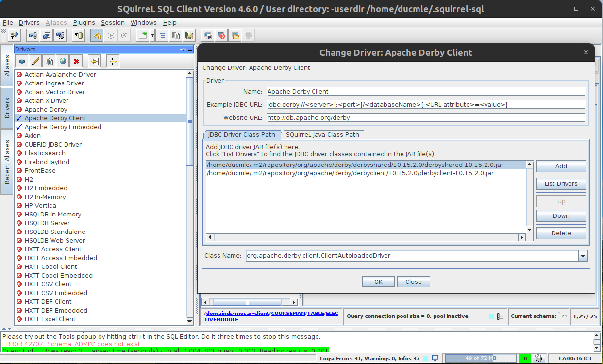Select the derbyshared-10.15.2.0.jar entry
Viewport: 603px width, 364px height.
tap(366, 165)
